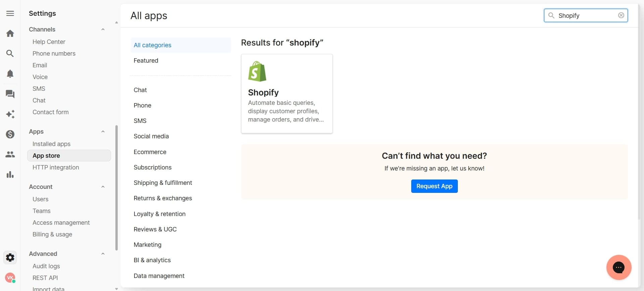The width and height of the screenshot is (644, 291).
Task: Select the Featured category
Action: tap(146, 61)
